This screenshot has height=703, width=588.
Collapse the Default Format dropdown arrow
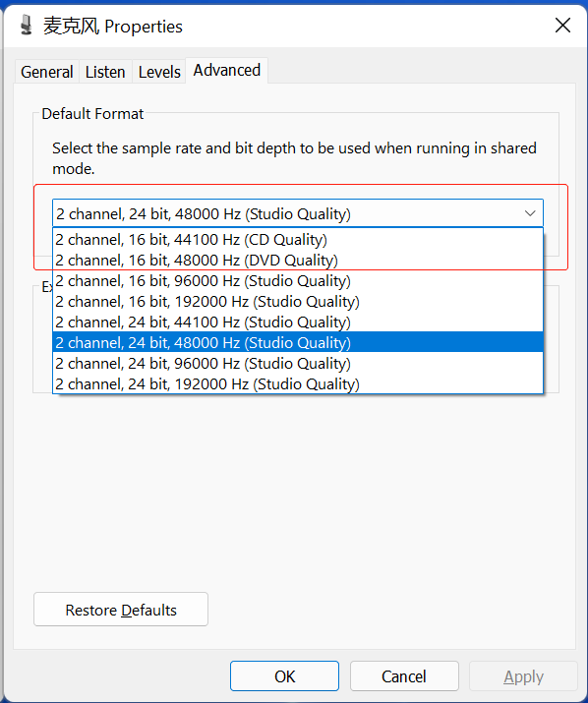pyautogui.click(x=530, y=213)
